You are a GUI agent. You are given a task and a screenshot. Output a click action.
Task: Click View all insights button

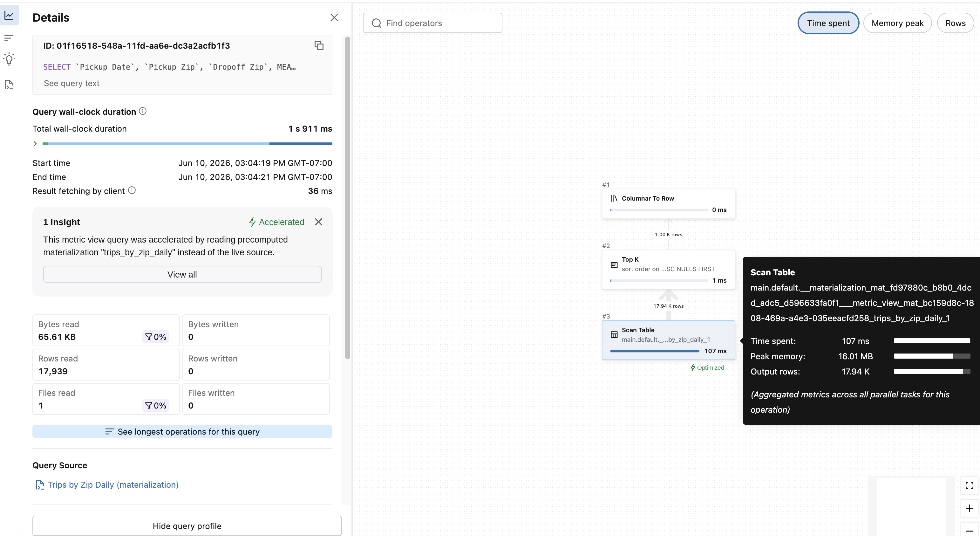point(182,274)
